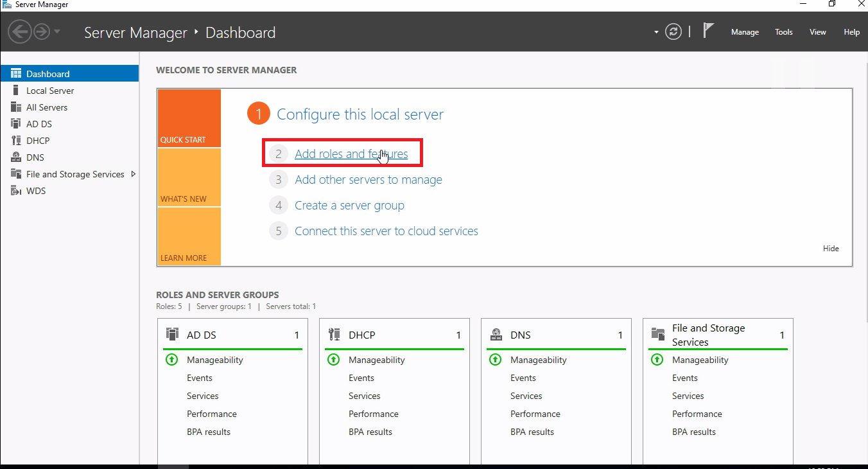
Task: Open the View menu
Action: (x=818, y=32)
